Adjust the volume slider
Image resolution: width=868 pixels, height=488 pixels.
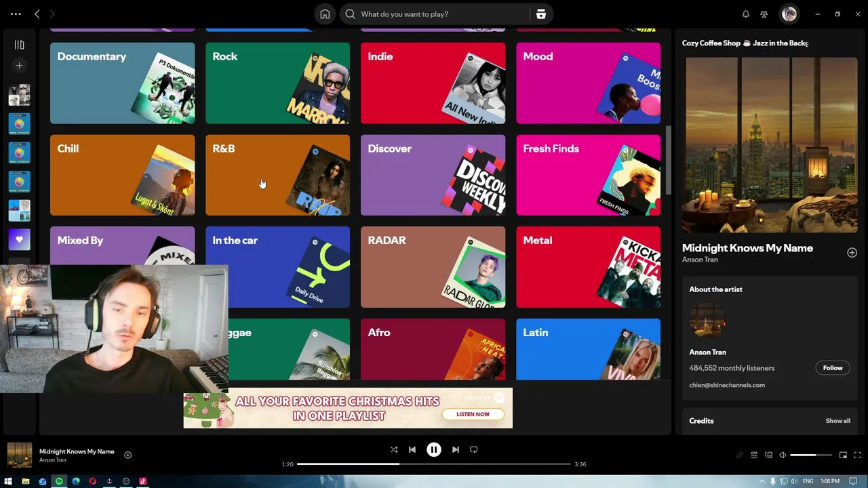point(810,455)
